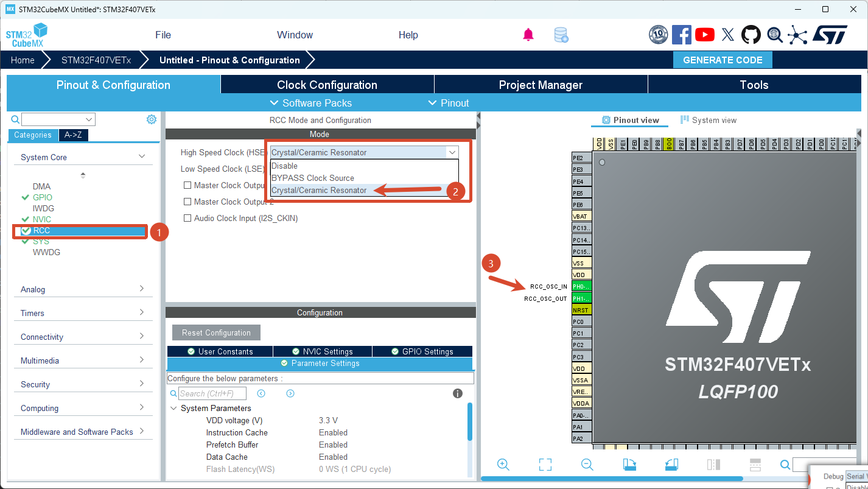Image resolution: width=868 pixels, height=489 pixels.
Task: Click the parameter Search (Ctrl+F) field
Action: (212, 393)
